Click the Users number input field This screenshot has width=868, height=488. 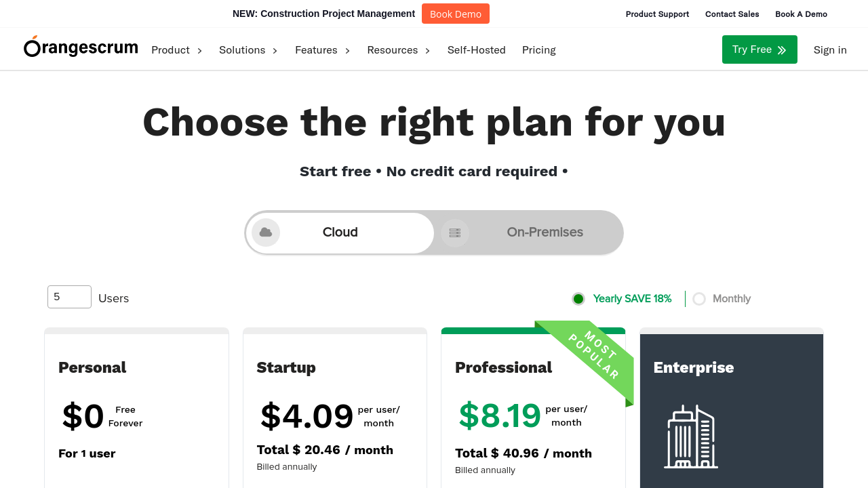click(69, 297)
